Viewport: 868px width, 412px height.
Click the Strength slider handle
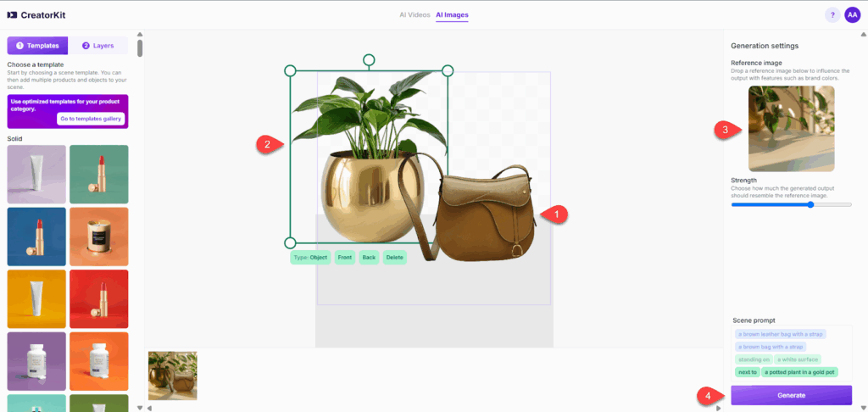[810, 204]
